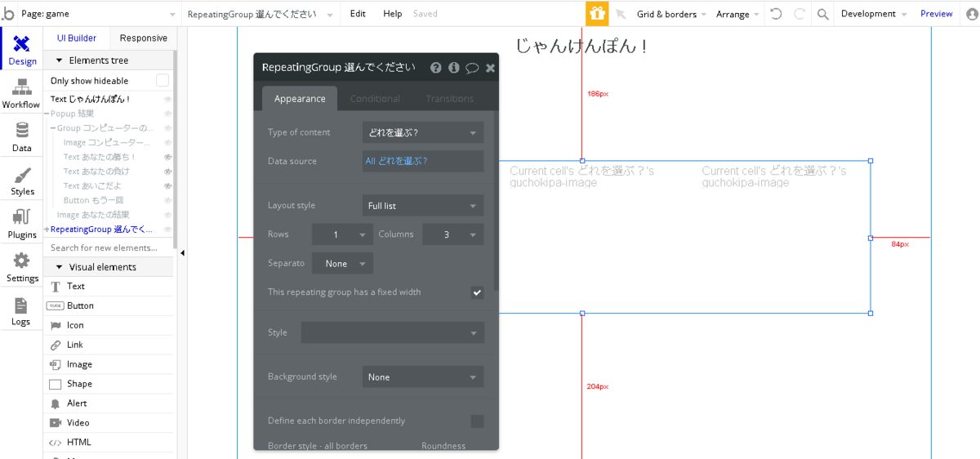Click the Redo arrow icon

click(x=800, y=14)
